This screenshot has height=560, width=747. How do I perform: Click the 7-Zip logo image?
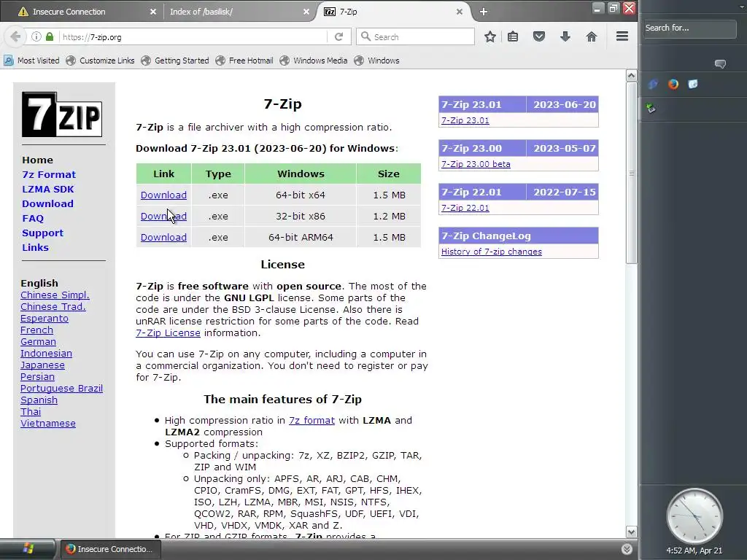(62, 114)
